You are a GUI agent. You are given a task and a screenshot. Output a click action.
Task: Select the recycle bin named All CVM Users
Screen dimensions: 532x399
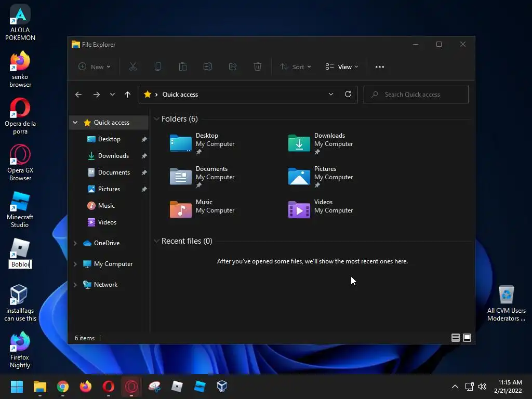point(506,303)
